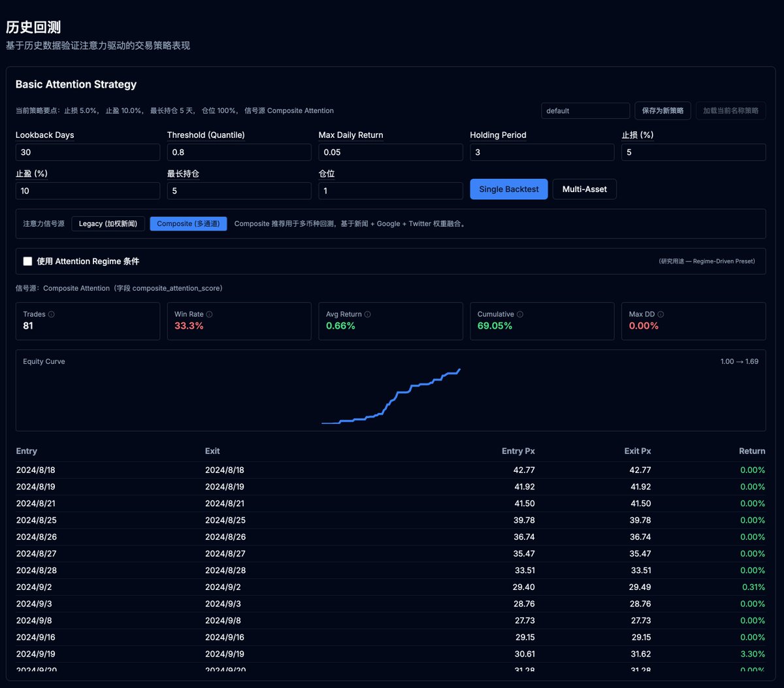Click exit price 29.49 in the 2024/9/2 row
Screen dimensions: 784x688
640,587
